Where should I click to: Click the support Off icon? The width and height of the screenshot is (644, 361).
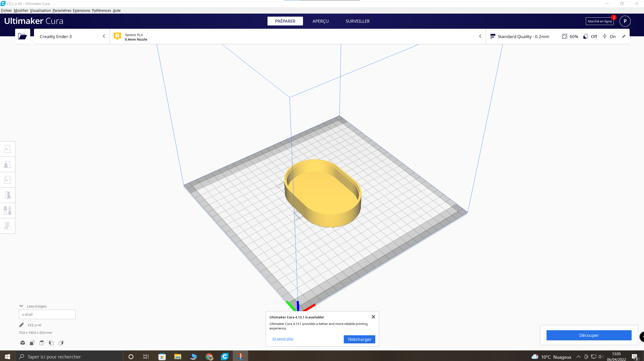click(x=586, y=36)
